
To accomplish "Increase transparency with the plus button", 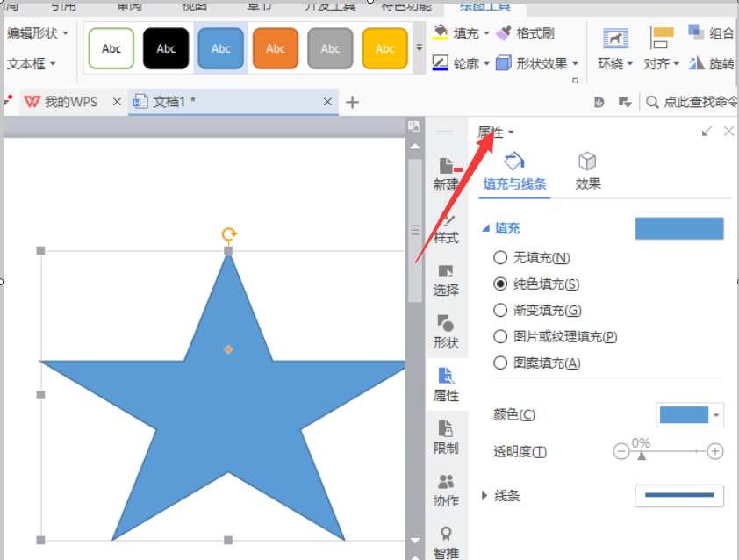I will (x=715, y=451).
